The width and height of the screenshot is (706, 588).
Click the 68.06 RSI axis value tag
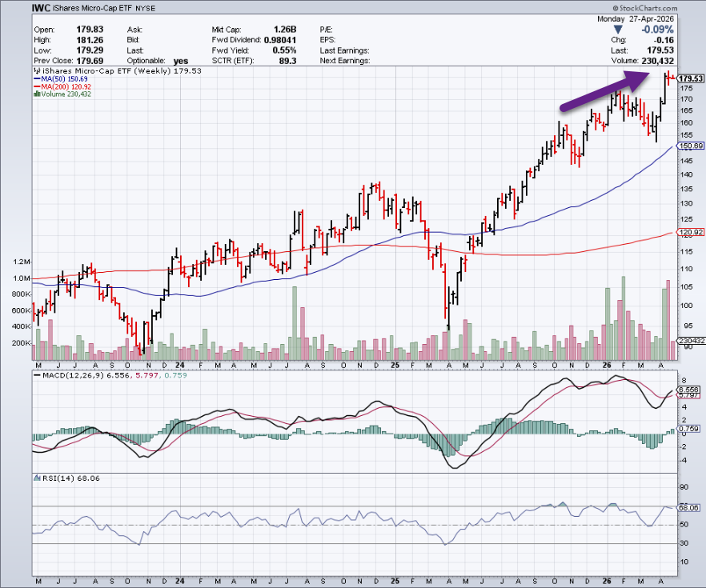(x=690, y=507)
